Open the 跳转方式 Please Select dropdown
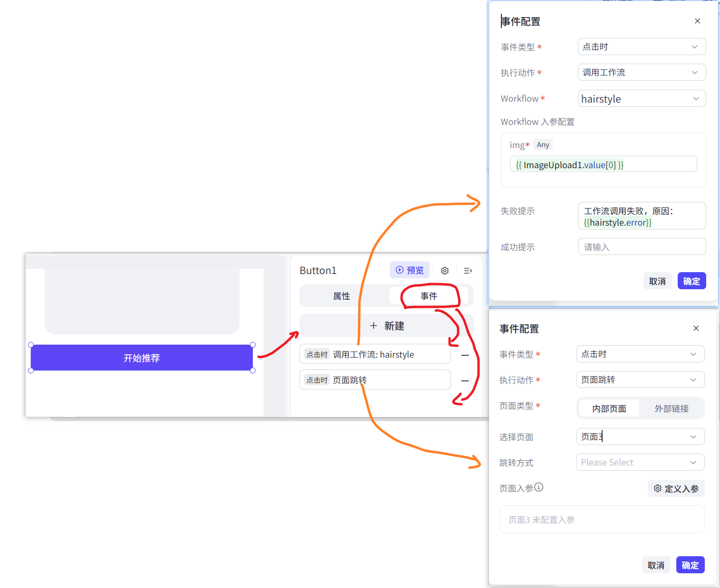The image size is (720, 588). [x=640, y=462]
